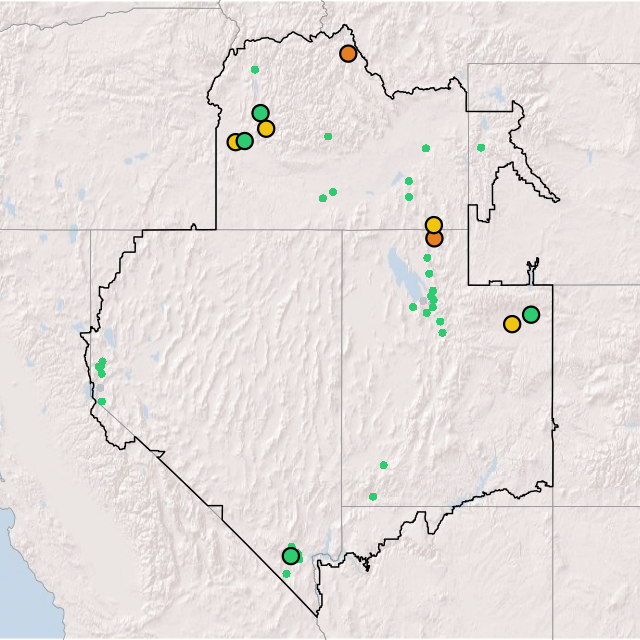Click the northernmost small green dot

pos(255,69)
